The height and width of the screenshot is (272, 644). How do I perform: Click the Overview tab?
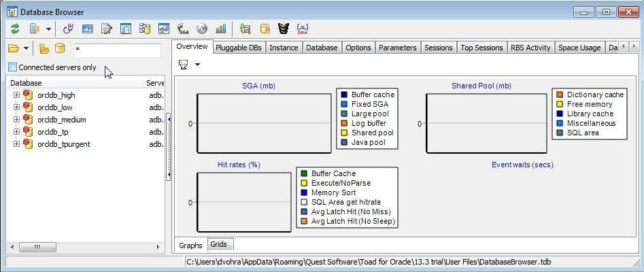[x=192, y=46]
